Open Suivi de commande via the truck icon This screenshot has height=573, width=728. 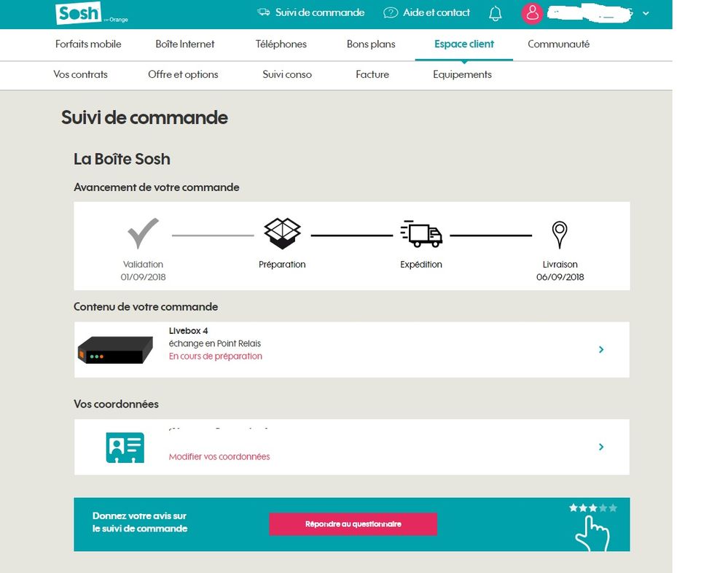[x=264, y=12]
